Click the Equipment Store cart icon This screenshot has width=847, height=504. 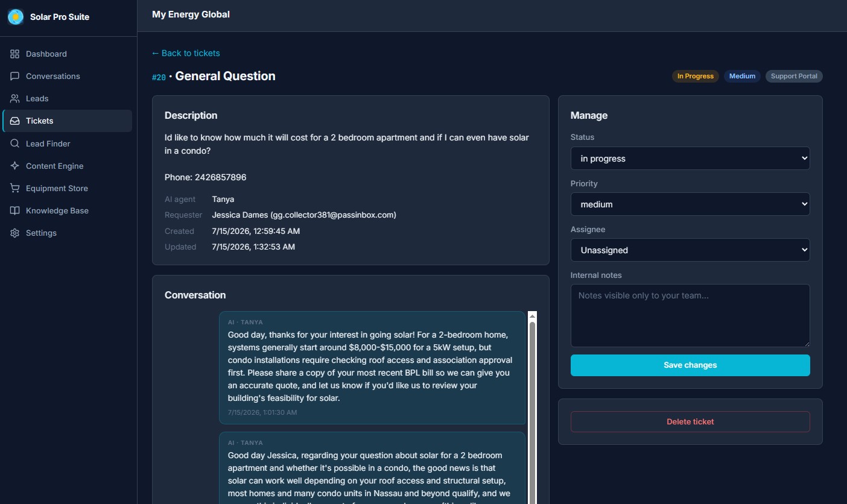tap(15, 188)
